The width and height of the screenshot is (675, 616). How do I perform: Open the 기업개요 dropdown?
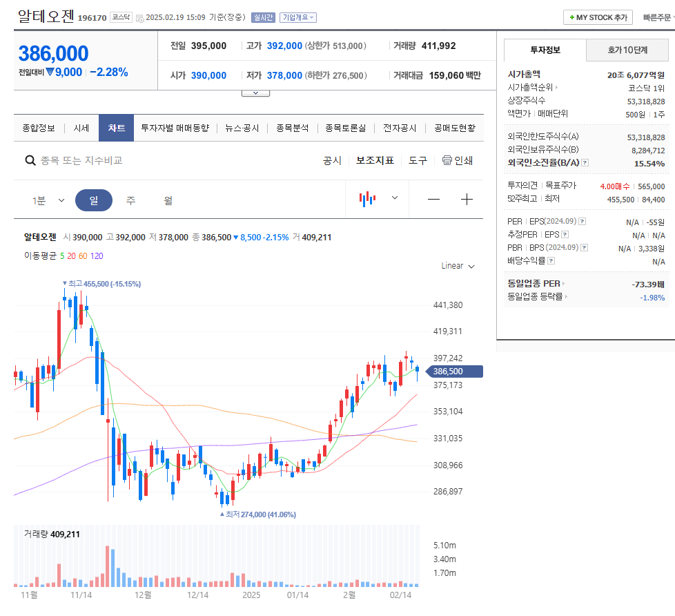(298, 18)
